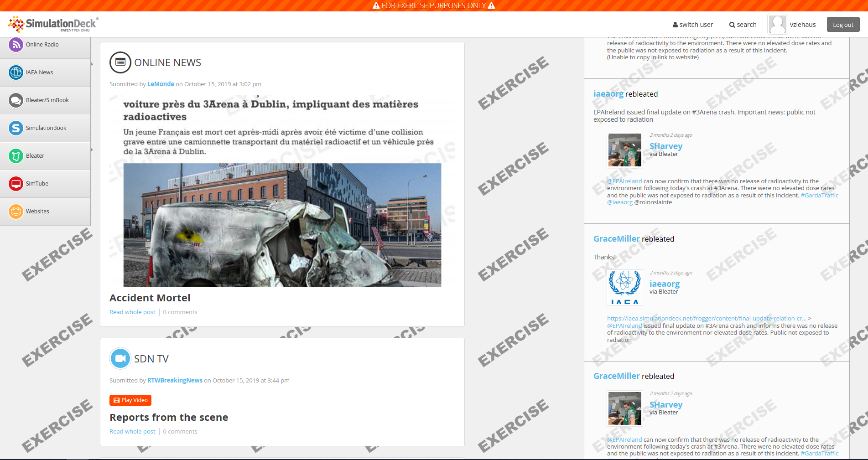This screenshot has width=868, height=460.
Task: Click the orange Websites icon
Action: tap(16, 212)
